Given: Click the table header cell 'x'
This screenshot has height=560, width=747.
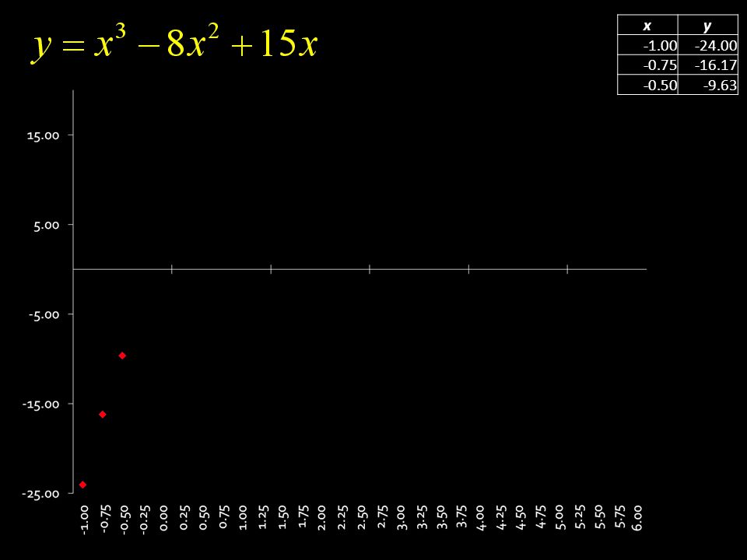Looking at the screenshot, I should tap(647, 25).
